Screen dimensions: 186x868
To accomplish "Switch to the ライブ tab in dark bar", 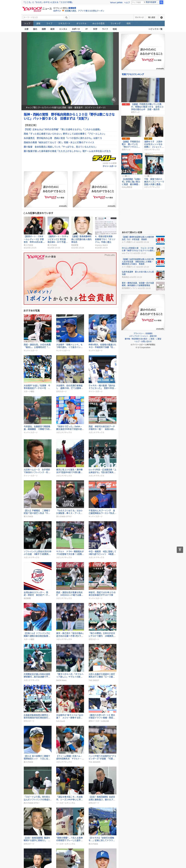I will [x=49, y=23].
